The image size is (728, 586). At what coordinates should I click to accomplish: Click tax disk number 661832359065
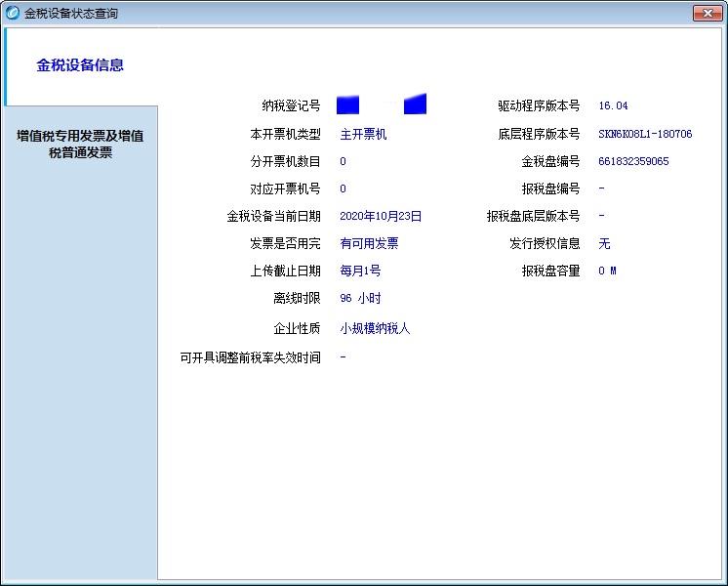[633, 161]
